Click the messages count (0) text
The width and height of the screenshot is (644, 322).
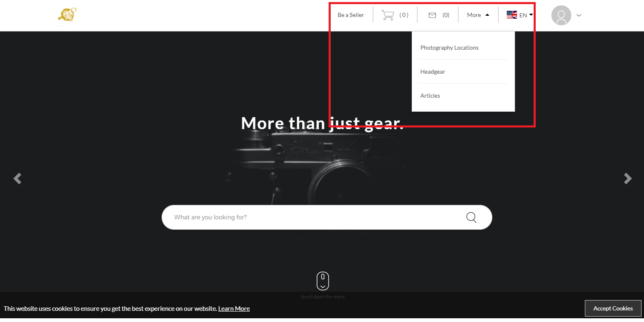click(446, 15)
